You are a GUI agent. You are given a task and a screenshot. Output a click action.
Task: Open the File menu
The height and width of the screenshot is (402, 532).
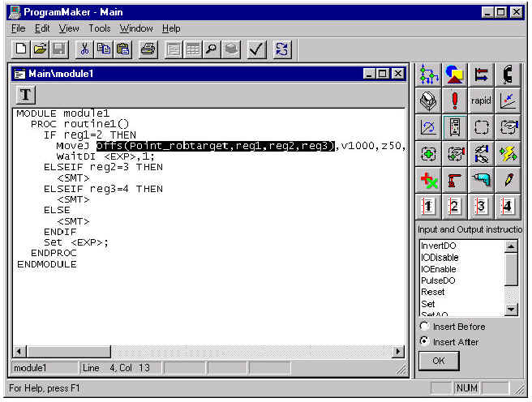click(19, 28)
